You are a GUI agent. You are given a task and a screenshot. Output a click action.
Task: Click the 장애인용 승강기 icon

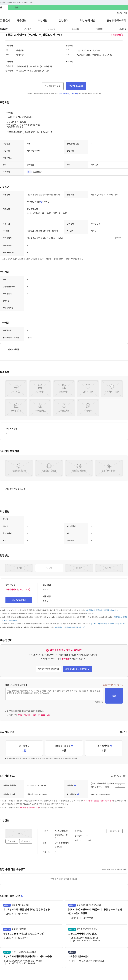pos(49,468)
